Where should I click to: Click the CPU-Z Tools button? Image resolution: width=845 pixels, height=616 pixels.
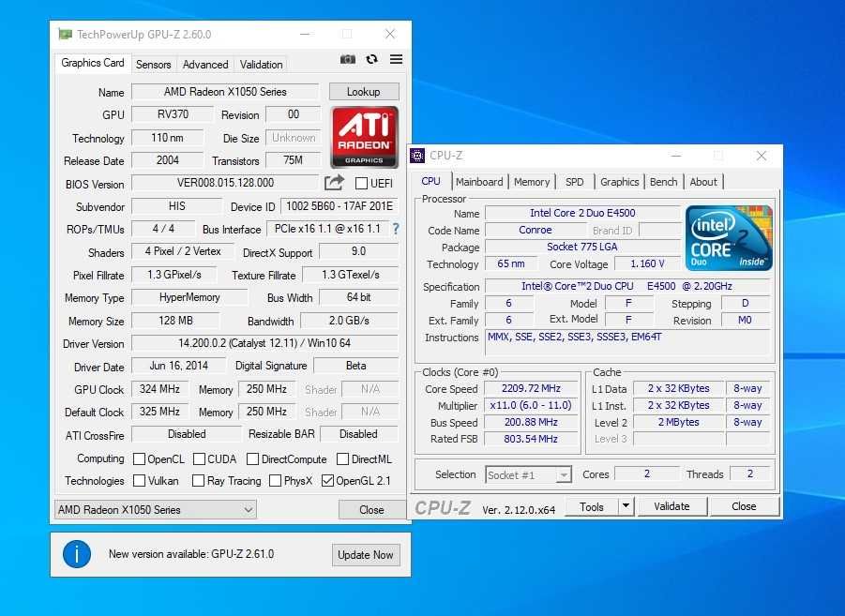point(591,506)
